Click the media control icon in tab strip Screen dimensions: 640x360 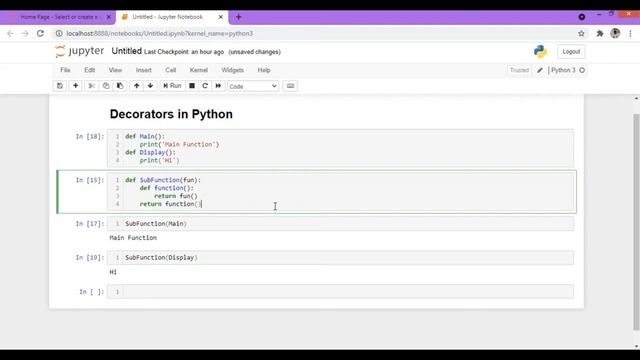[x=582, y=17]
